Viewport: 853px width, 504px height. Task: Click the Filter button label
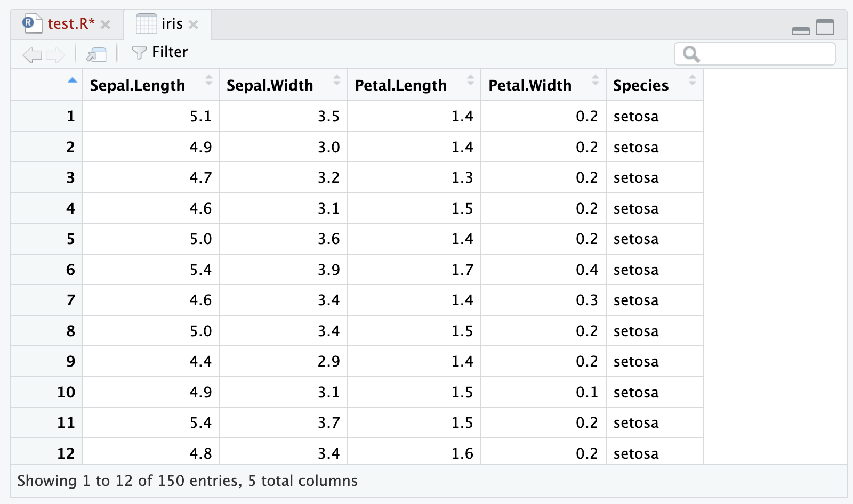[170, 52]
